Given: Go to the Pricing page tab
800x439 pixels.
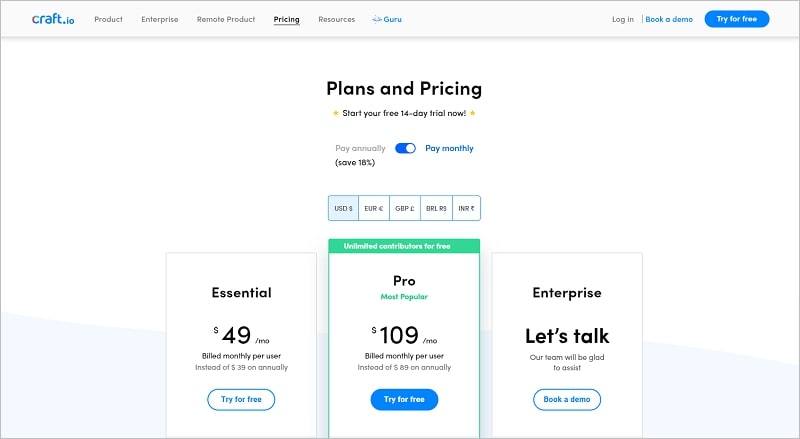Looking at the screenshot, I should point(286,19).
